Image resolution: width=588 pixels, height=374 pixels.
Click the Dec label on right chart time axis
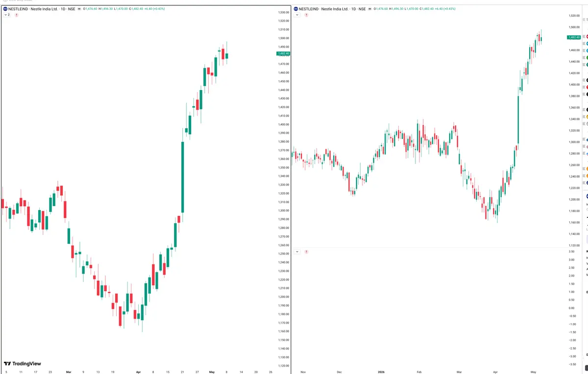tap(339, 372)
